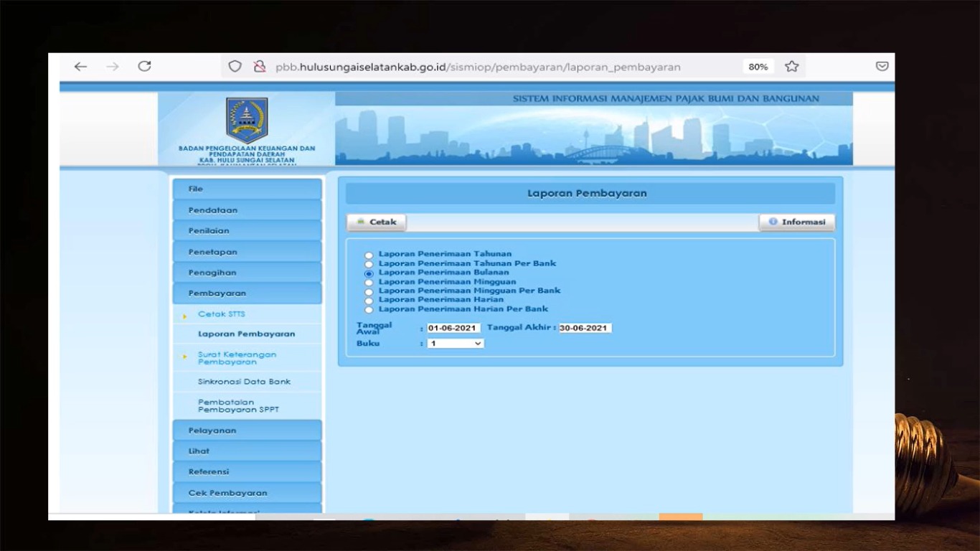Click the 80% zoom level indicator
980x551 pixels.
(x=758, y=67)
